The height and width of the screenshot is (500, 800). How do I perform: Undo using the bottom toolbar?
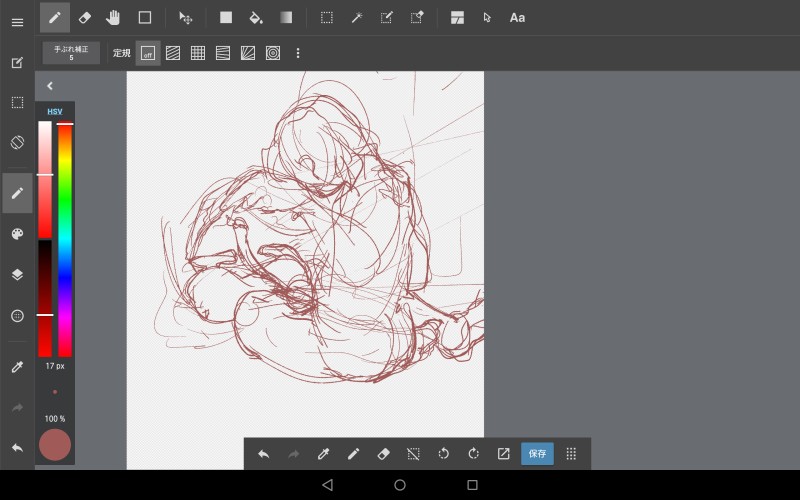[x=264, y=454]
